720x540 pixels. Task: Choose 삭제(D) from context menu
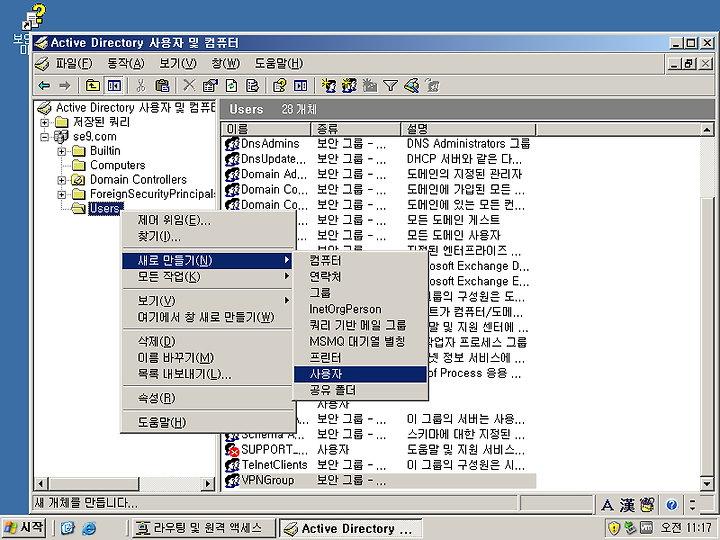tap(207, 342)
